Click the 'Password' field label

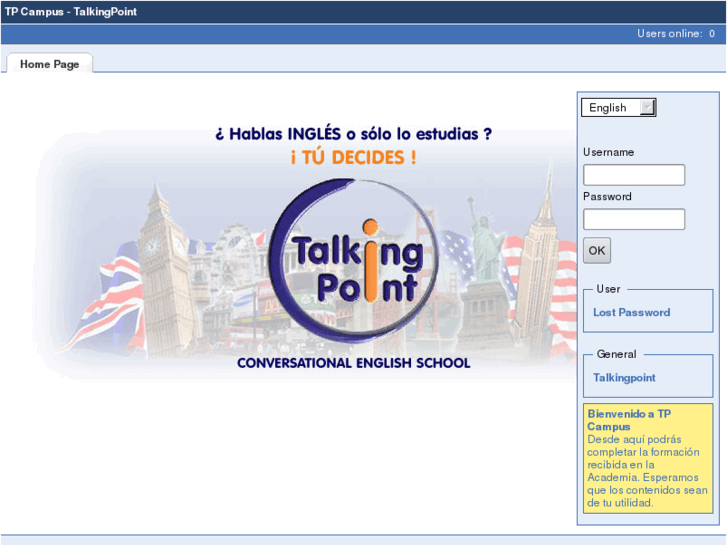click(x=607, y=197)
